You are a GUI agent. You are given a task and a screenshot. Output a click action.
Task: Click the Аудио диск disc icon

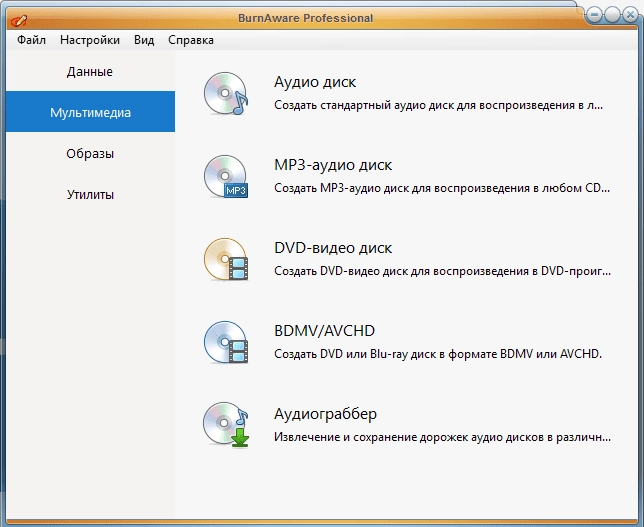pyautogui.click(x=226, y=94)
